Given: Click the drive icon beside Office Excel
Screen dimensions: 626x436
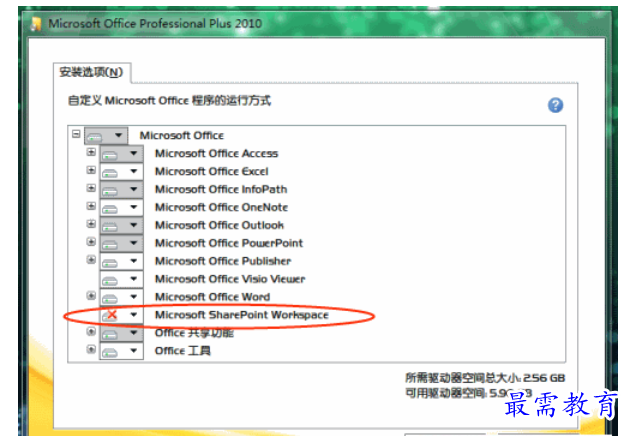Looking at the screenshot, I should (x=110, y=173).
